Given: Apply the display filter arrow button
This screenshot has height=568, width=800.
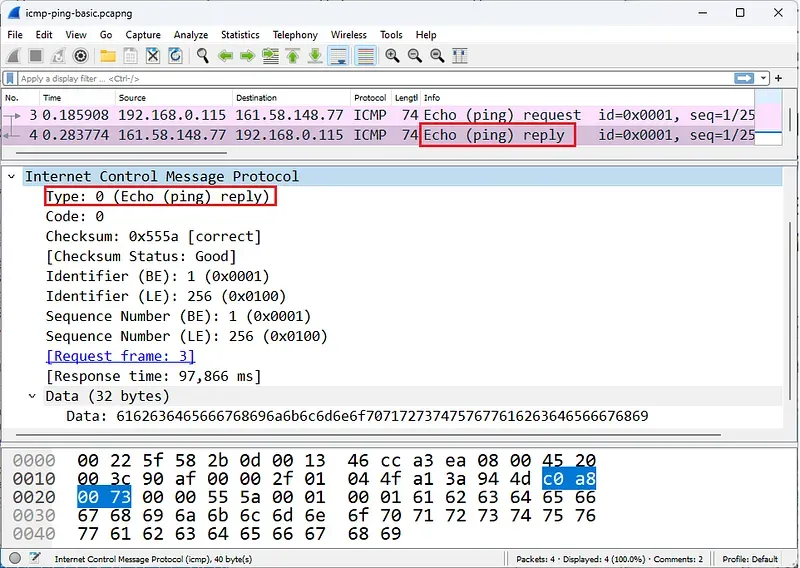Looking at the screenshot, I should [x=744, y=78].
